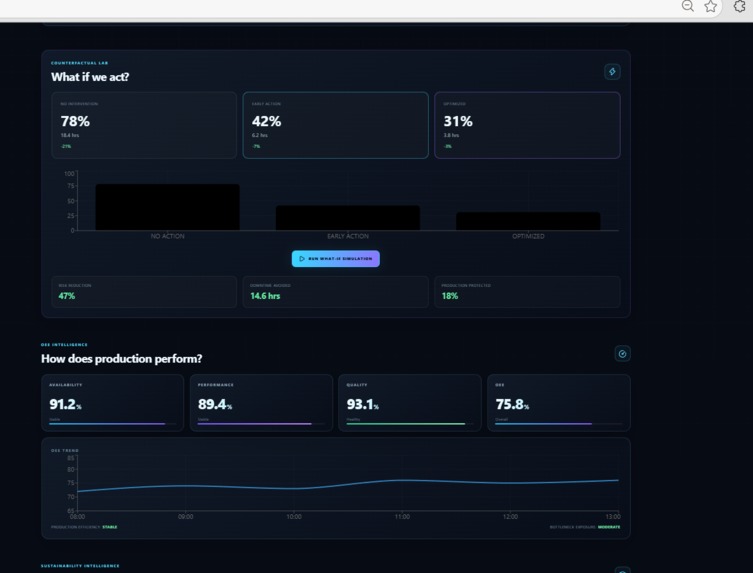Screen dimensions: 753x573
Task: Open the Quality 93.1% card
Action: coord(410,402)
